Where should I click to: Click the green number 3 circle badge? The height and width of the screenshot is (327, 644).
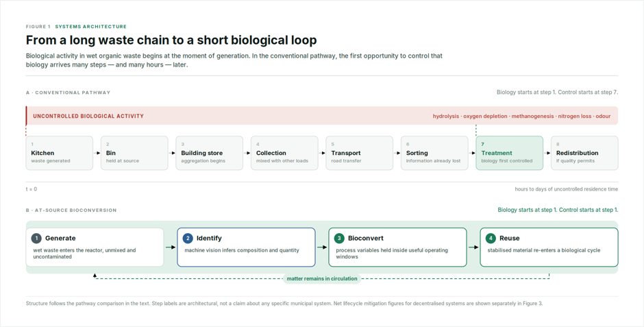(x=339, y=239)
